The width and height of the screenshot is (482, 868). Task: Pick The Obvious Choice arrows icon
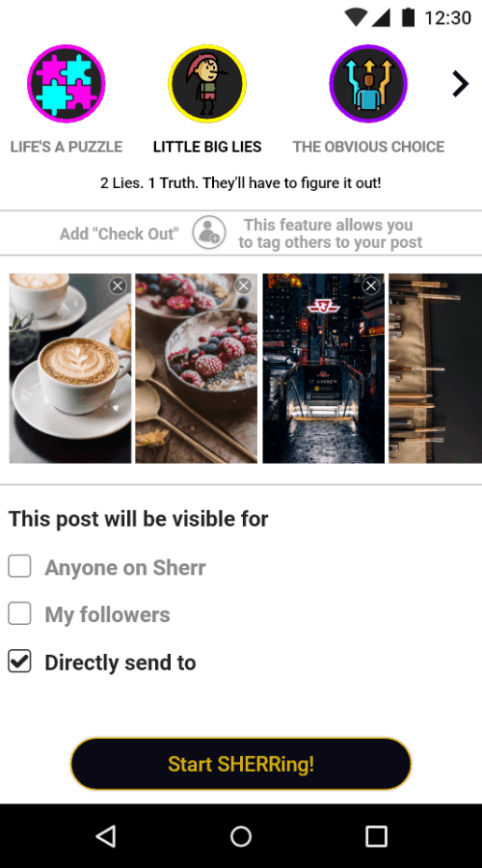pos(368,84)
